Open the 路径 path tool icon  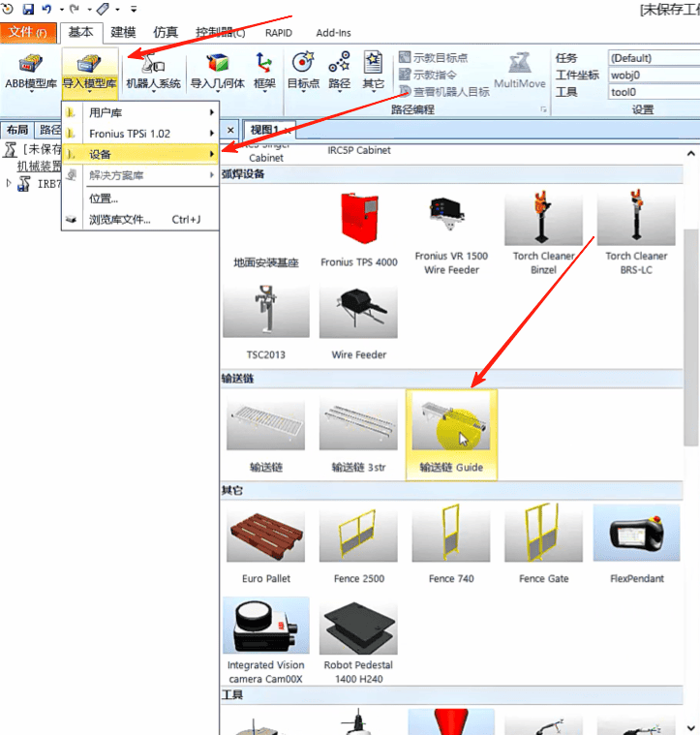339,72
